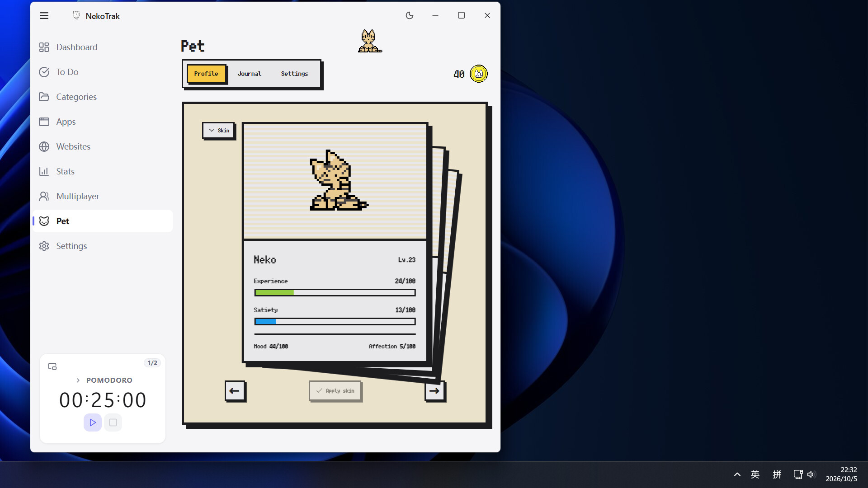
Task: Click the Lv.23 level label
Action: pos(406,260)
